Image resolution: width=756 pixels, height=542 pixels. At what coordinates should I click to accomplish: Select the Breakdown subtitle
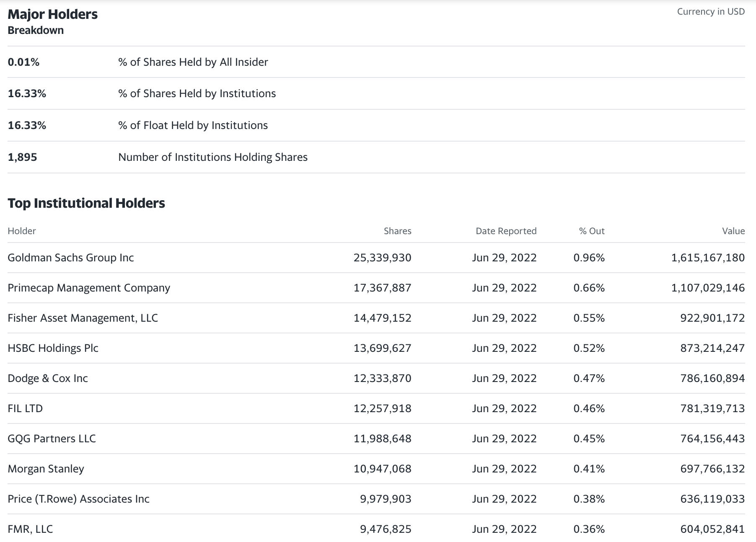point(36,30)
